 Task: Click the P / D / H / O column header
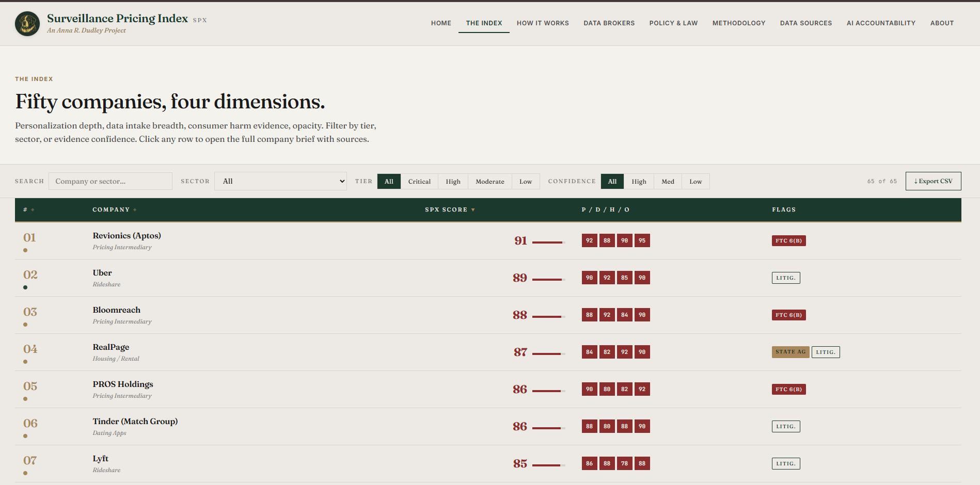tap(605, 209)
